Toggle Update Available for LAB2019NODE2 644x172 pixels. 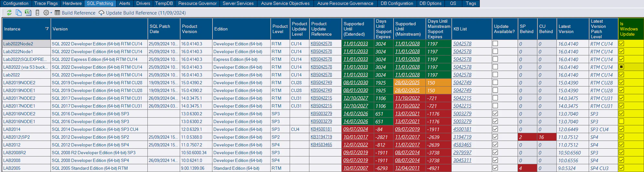[495, 82]
